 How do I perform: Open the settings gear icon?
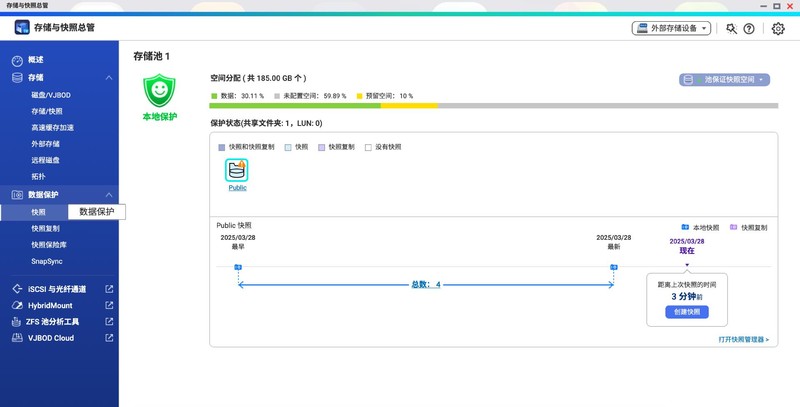(x=778, y=29)
